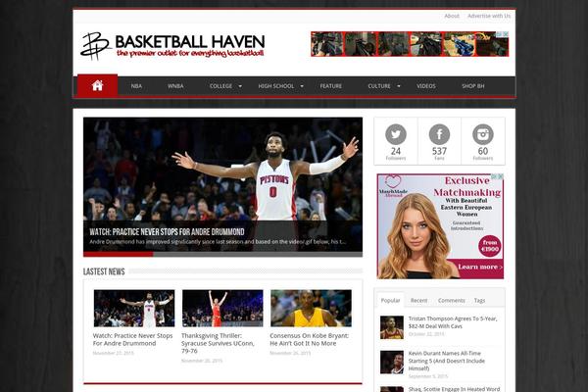Open the About link
This screenshot has height=392, width=588.
452,16
